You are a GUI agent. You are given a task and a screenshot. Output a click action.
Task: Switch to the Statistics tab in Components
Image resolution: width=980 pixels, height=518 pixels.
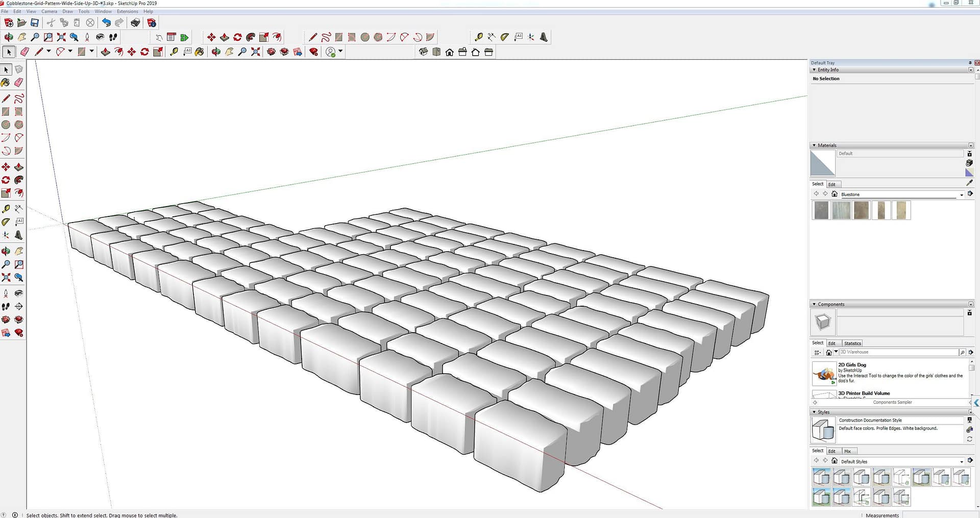pyautogui.click(x=852, y=343)
